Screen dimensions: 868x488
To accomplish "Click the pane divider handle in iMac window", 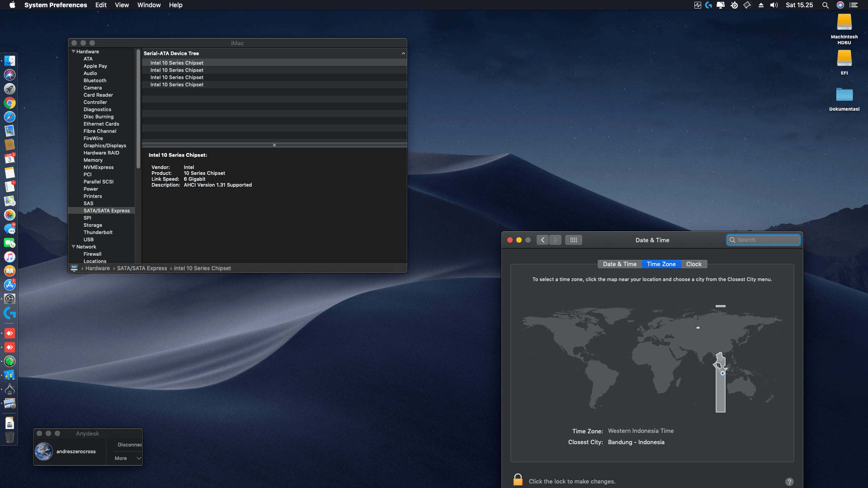I will click(274, 145).
